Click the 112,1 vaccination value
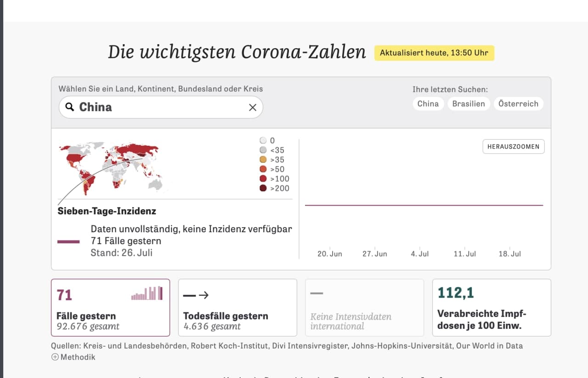The width and height of the screenshot is (588, 378). [456, 292]
